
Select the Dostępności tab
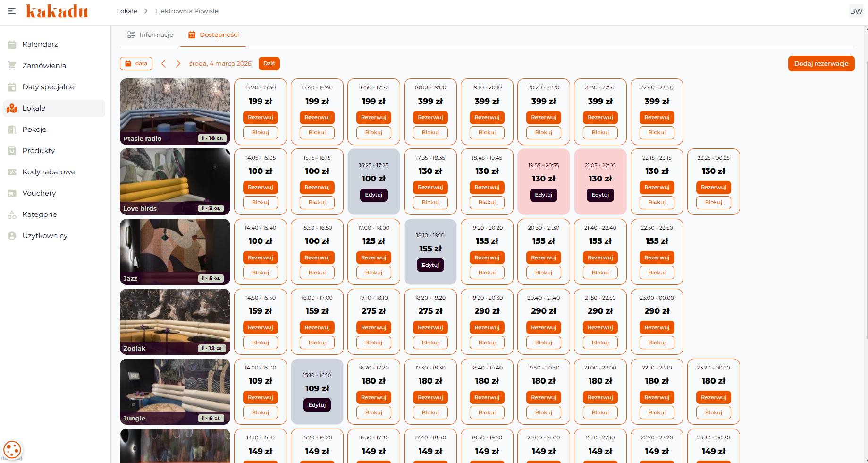coord(213,35)
